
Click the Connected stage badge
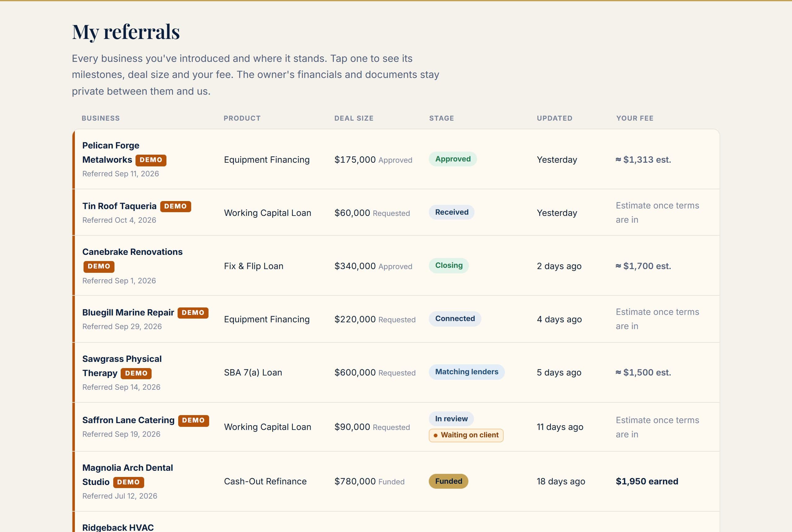pos(455,319)
